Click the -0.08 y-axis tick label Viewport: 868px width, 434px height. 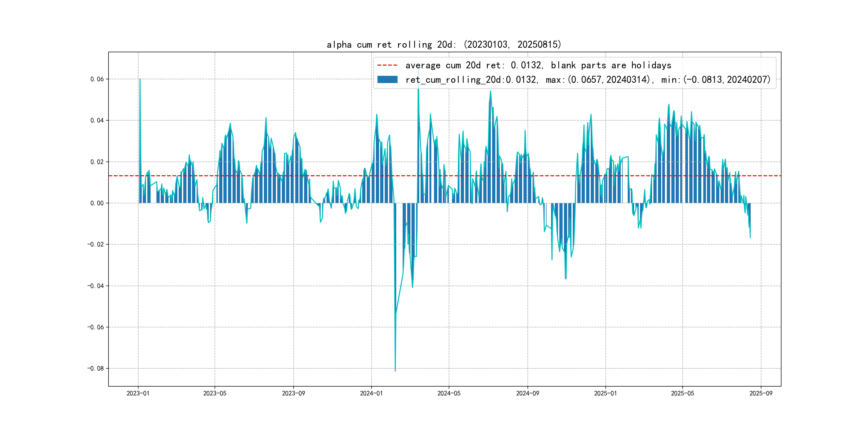coord(96,368)
